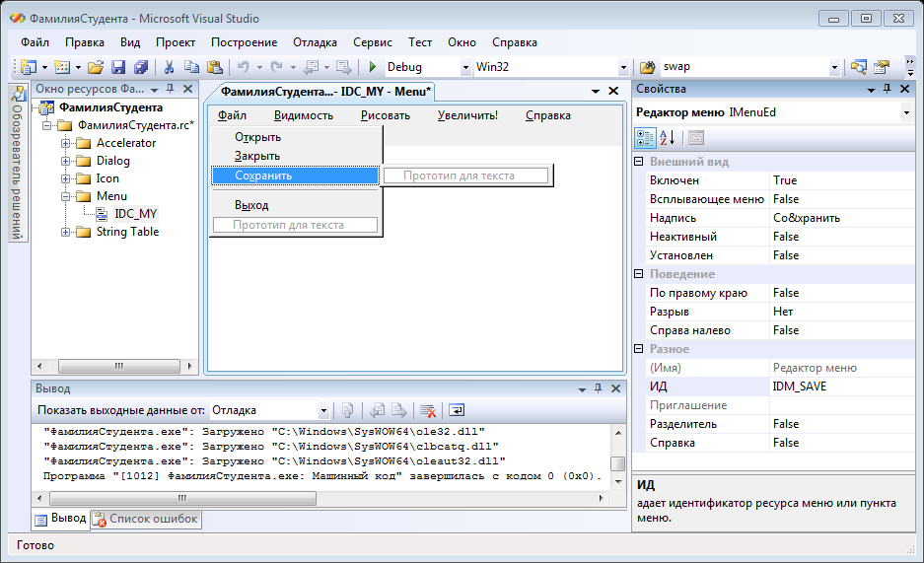
Task: Expand the Dialog folder node
Action: click(x=66, y=161)
